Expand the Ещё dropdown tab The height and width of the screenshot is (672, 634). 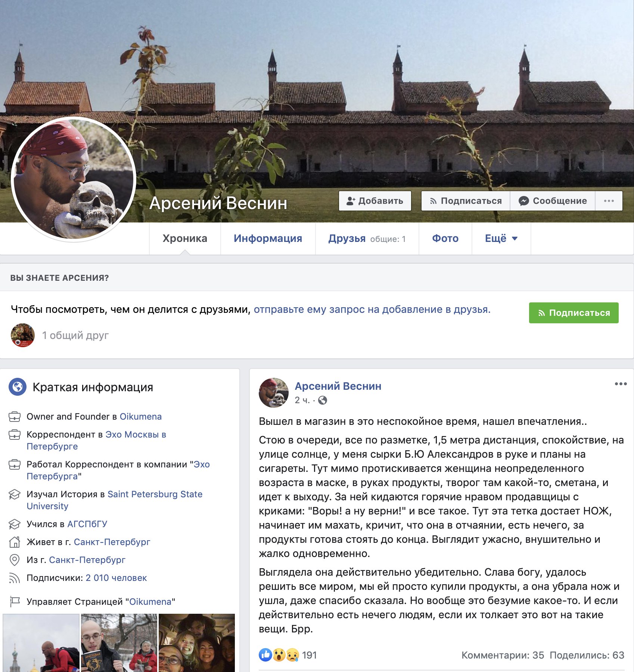[501, 239]
